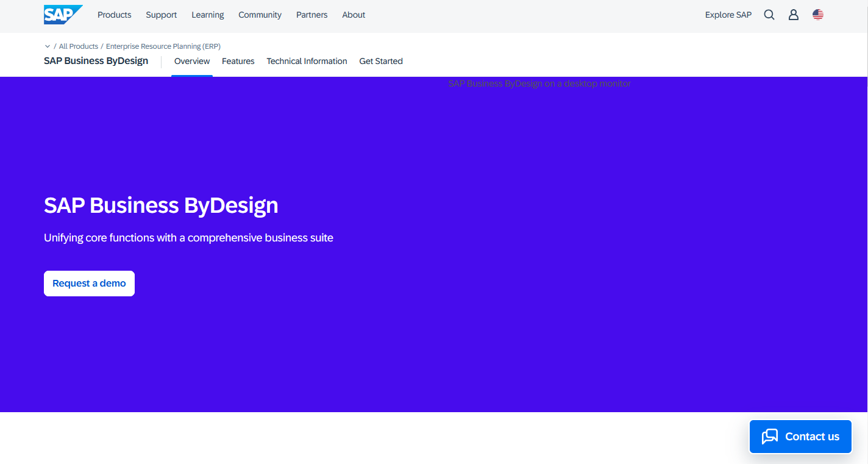Click the SAP logo

pyautogui.click(x=62, y=14)
